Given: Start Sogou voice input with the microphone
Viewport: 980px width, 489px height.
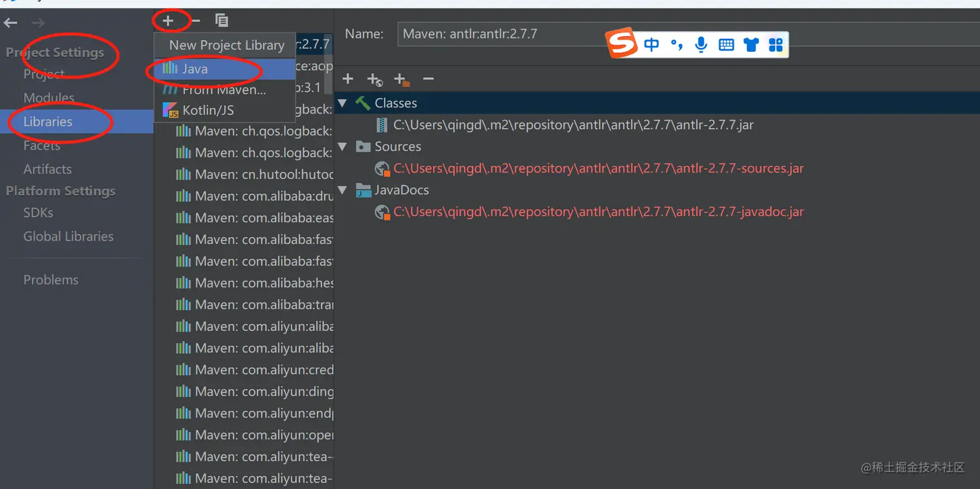Looking at the screenshot, I should point(701,45).
